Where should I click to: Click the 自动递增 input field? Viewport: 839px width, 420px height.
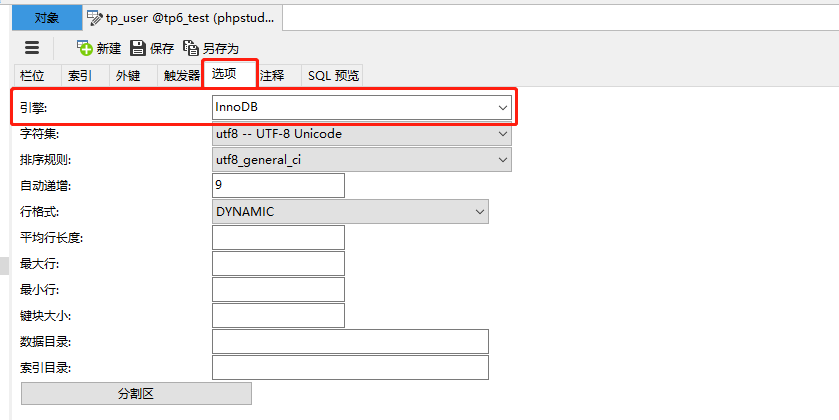pyautogui.click(x=278, y=186)
